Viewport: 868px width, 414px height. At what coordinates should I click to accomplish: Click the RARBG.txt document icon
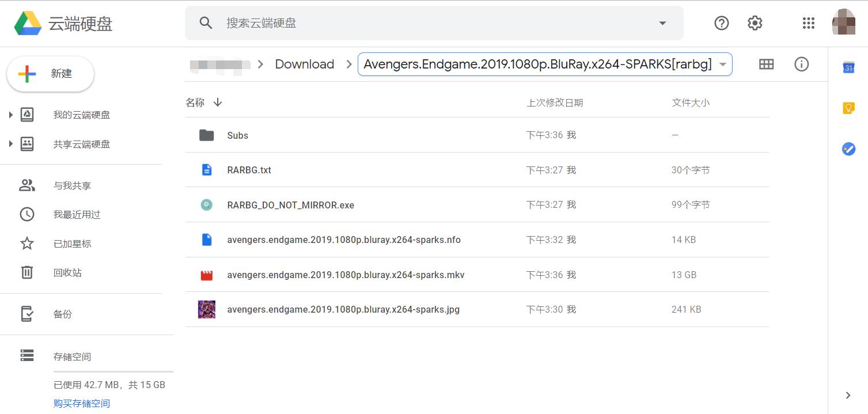[206, 170]
